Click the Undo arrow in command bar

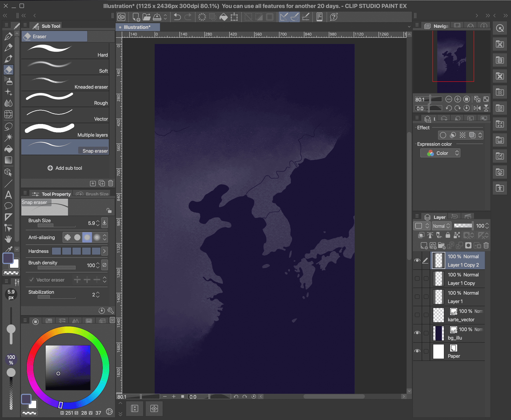coord(177,17)
